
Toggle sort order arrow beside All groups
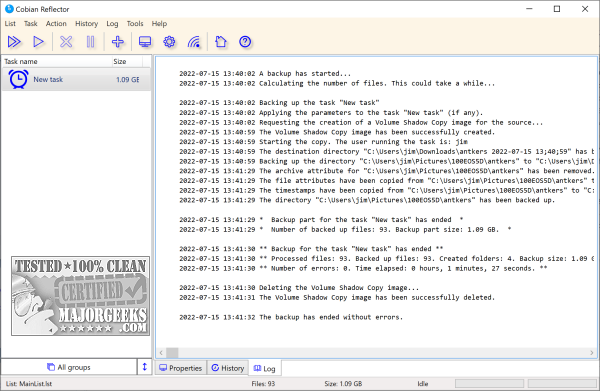coord(145,367)
